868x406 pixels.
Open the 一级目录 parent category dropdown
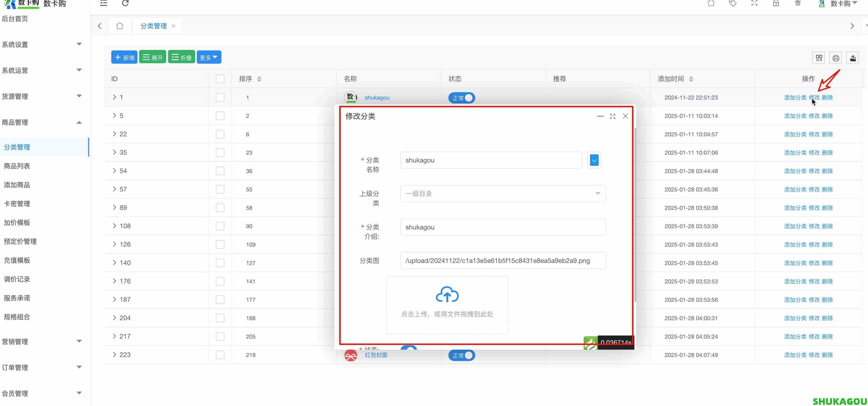(502, 193)
